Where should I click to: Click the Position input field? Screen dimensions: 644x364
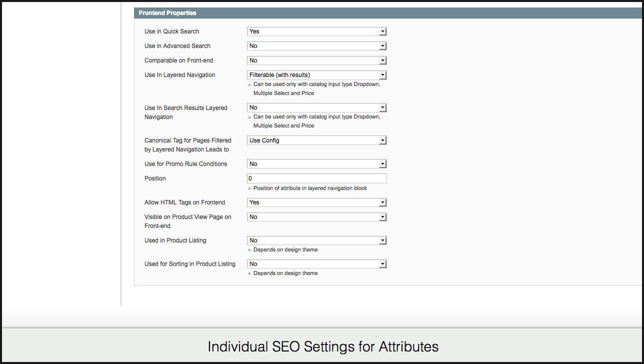click(316, 178)
